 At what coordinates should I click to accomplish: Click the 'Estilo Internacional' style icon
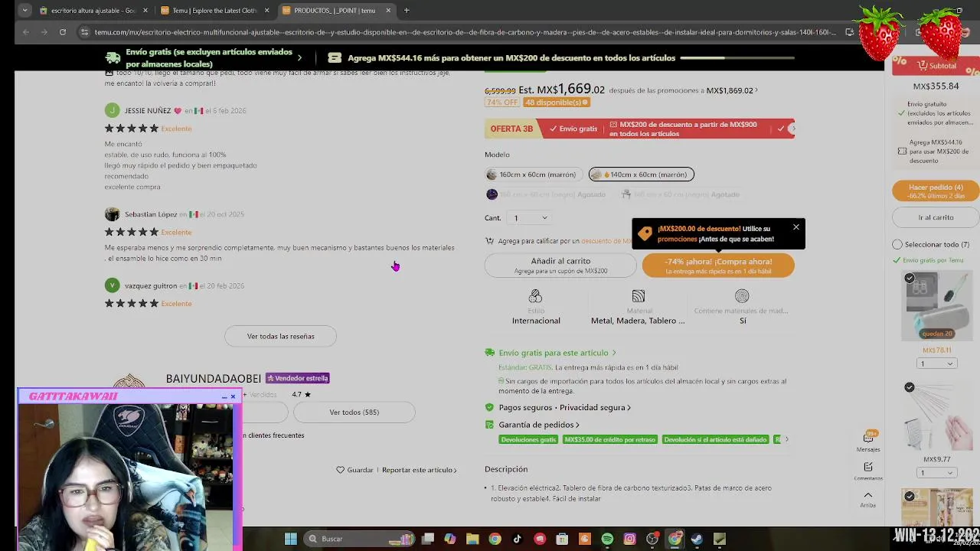click(x=535, y=296)
